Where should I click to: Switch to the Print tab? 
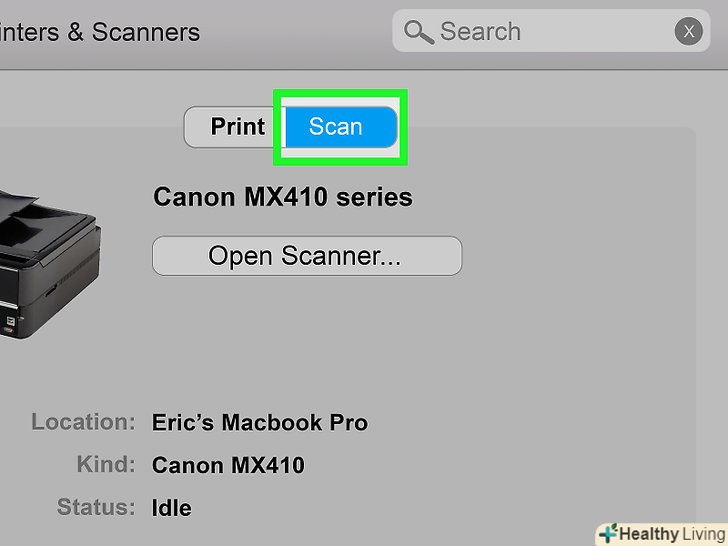pyautogui.click(x=236, y=127)
